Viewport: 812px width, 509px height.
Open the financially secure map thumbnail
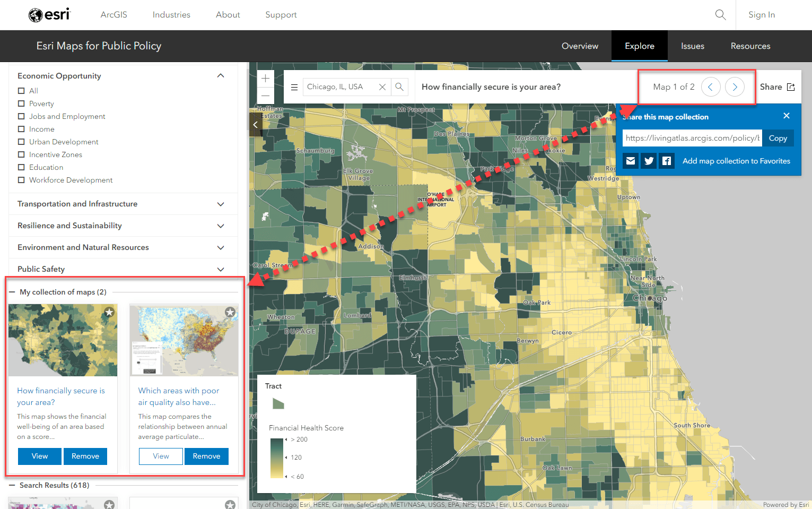(63, 340)
